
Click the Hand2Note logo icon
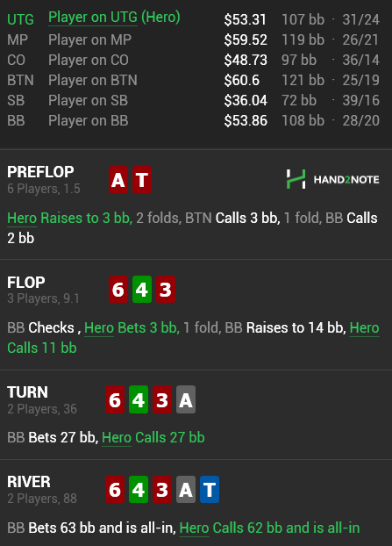click(296, 179)
